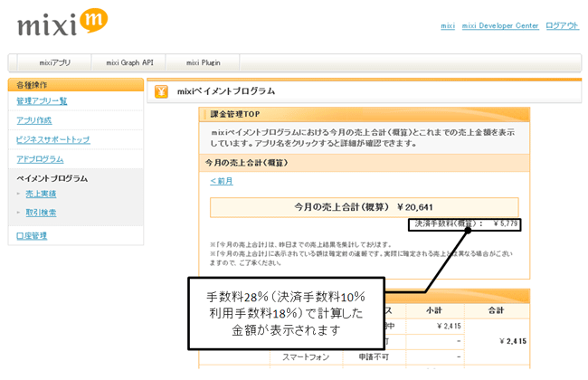Open アドプログラム sidebar link
The image size is (588, 380).
40,159
